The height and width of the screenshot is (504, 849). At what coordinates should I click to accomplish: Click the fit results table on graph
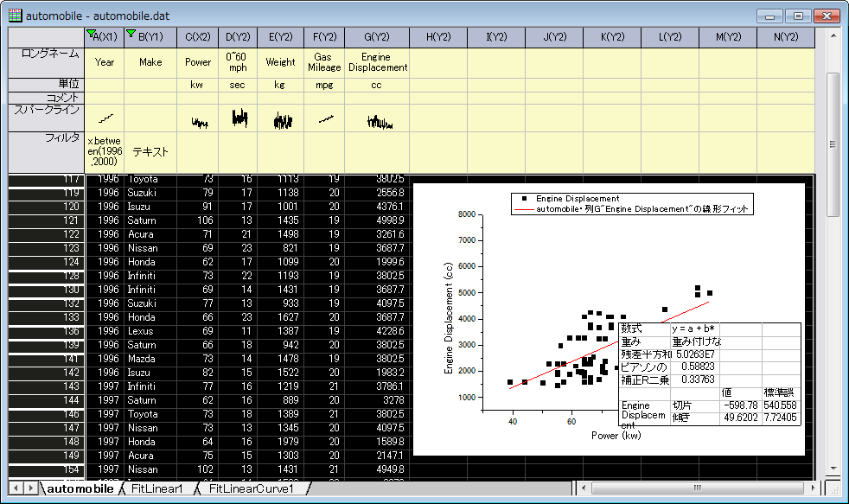pos(709,373)
